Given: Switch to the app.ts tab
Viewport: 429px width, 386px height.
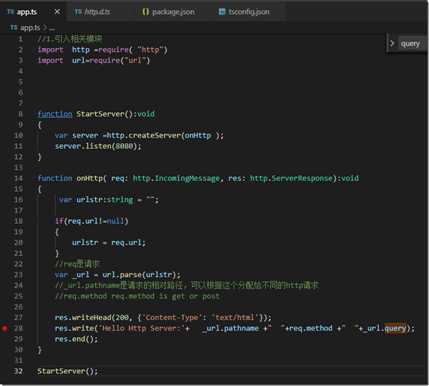Looking at the screenshot, I should 32,12.
